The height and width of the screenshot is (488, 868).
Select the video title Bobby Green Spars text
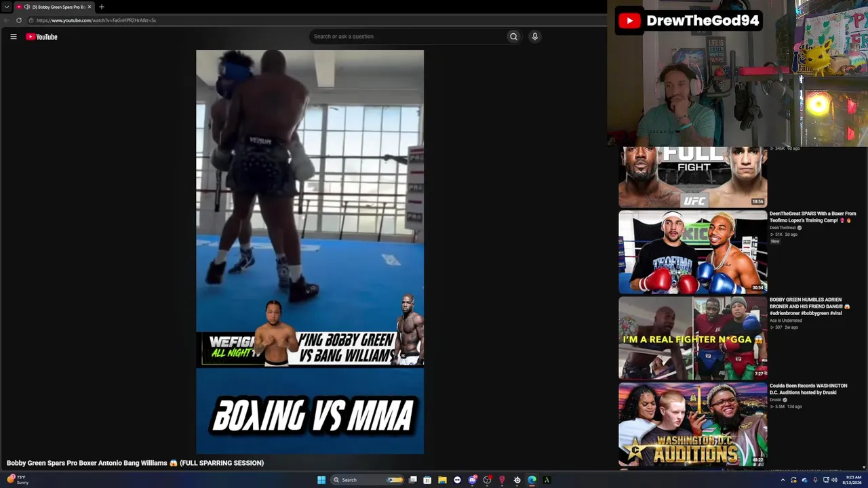pos(135,463)
